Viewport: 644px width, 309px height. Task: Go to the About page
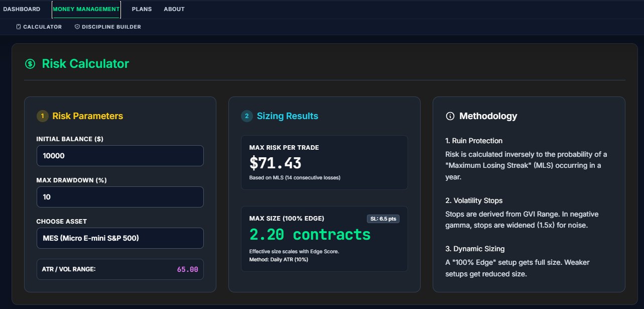coord(174,9)
